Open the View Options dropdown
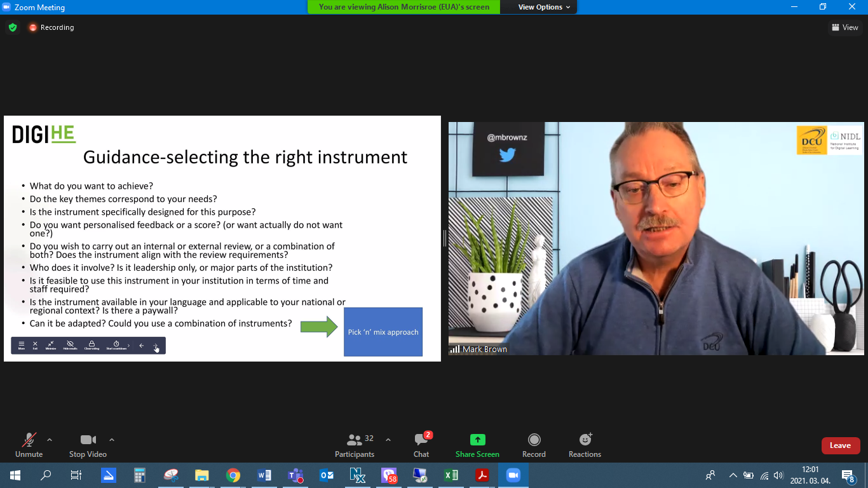The width and height of the screenshot is (868, 488). pos(544,7)
